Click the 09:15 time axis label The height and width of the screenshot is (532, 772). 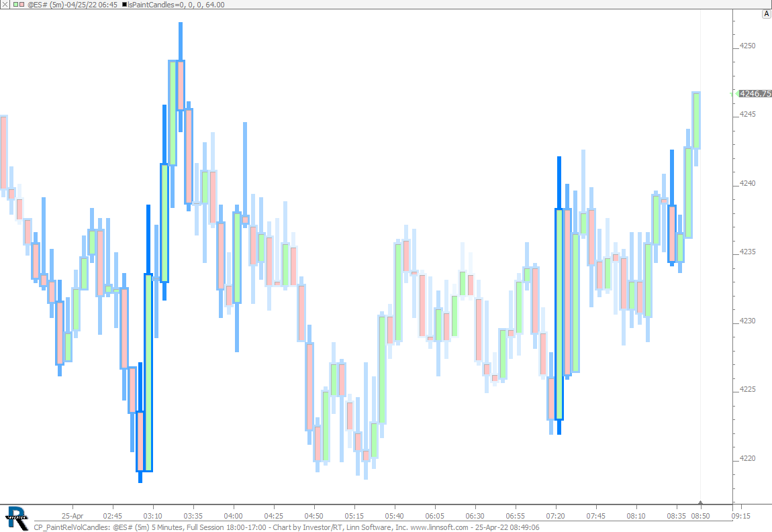point(740,517)
